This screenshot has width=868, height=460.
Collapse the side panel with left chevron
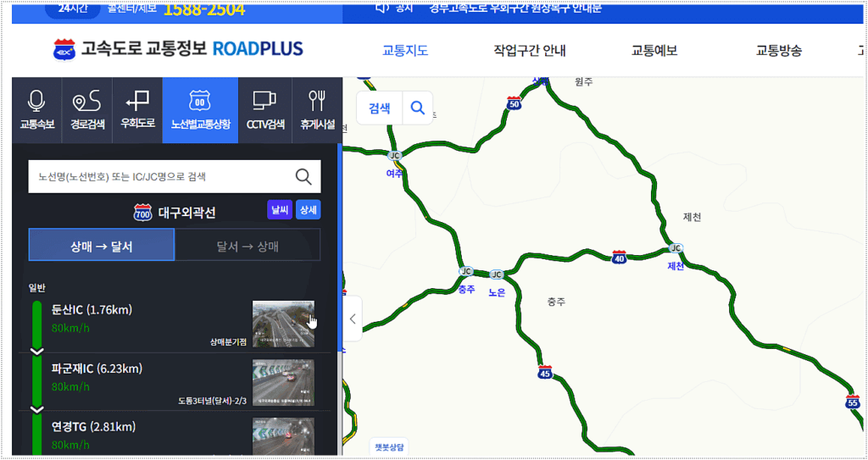tap(353, 319)
